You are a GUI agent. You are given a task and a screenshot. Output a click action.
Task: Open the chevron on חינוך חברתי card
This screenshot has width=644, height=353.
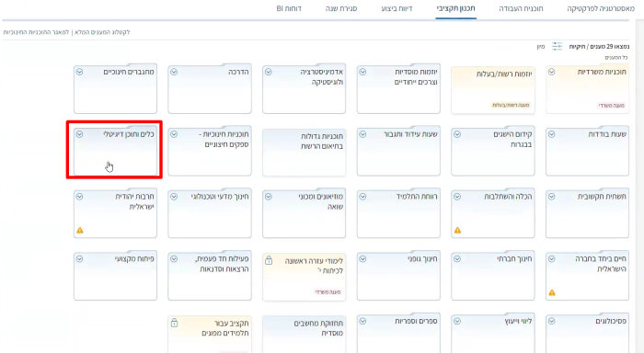pyautogui.click(x=457, y=259)
